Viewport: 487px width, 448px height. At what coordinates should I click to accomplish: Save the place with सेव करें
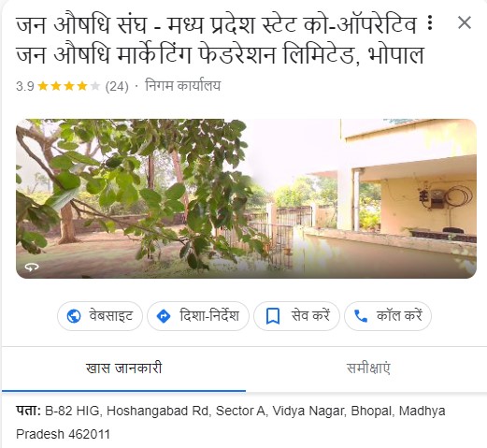click(296, 316)
